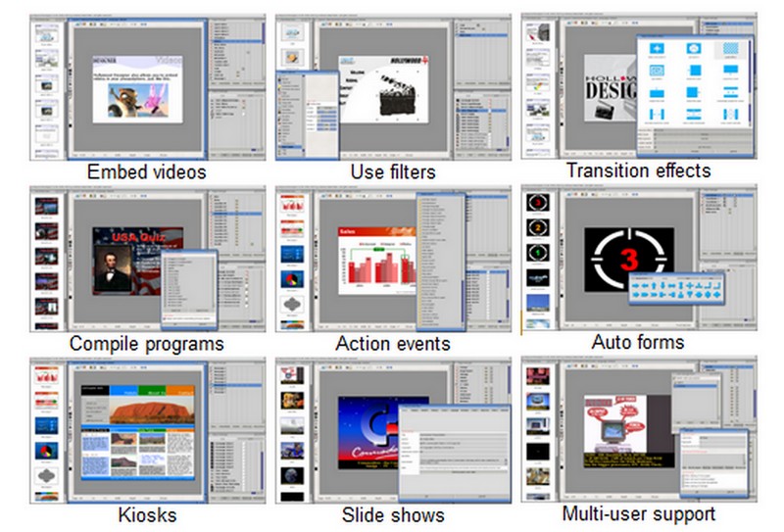
Task: Open the Embed videos screenshot
Action: pos(146,86)
